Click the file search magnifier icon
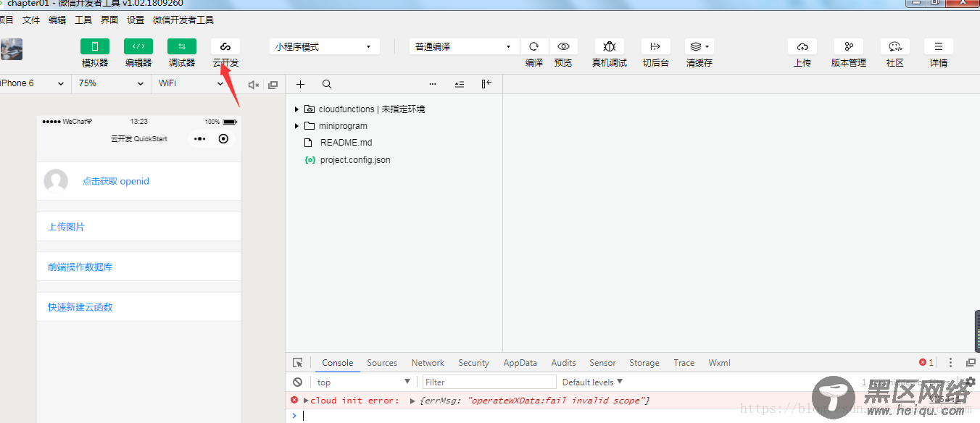 [x=327, y=84]
